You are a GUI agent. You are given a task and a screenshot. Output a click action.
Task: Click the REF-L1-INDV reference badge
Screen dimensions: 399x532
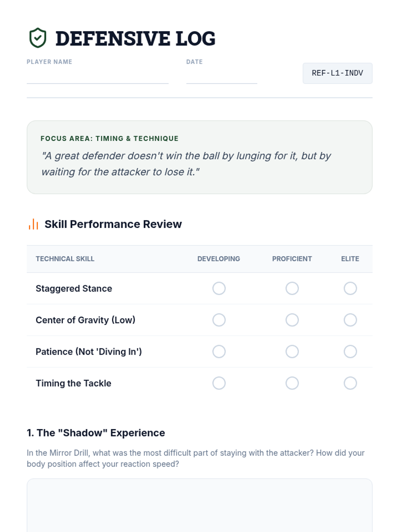337,73
